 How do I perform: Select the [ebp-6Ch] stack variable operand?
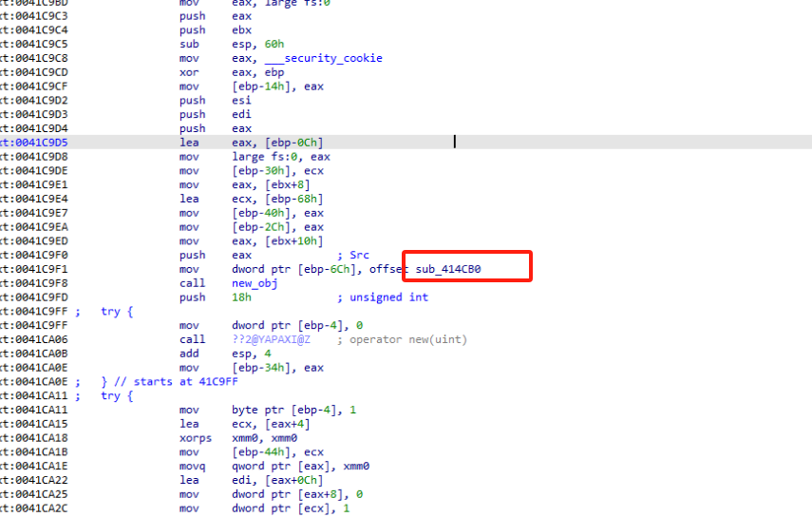click(332, 269)
